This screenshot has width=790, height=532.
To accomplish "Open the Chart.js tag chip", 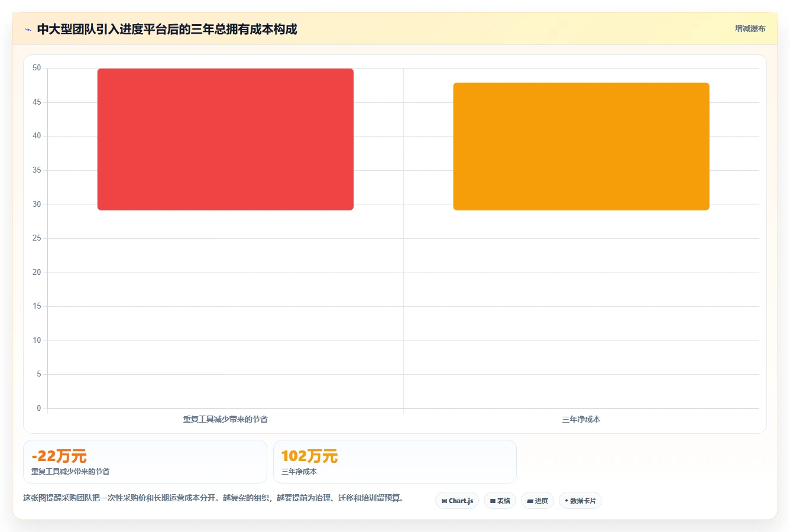I will [x=457, y=501].
